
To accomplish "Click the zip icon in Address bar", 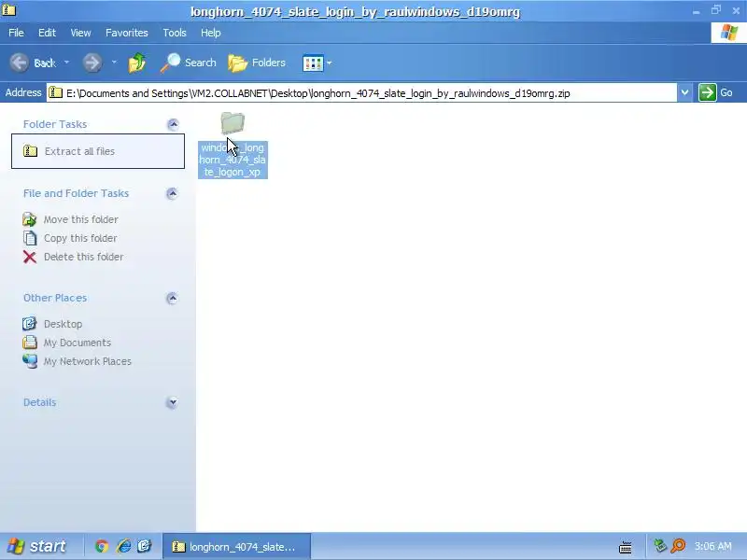I will pos(56,92).
